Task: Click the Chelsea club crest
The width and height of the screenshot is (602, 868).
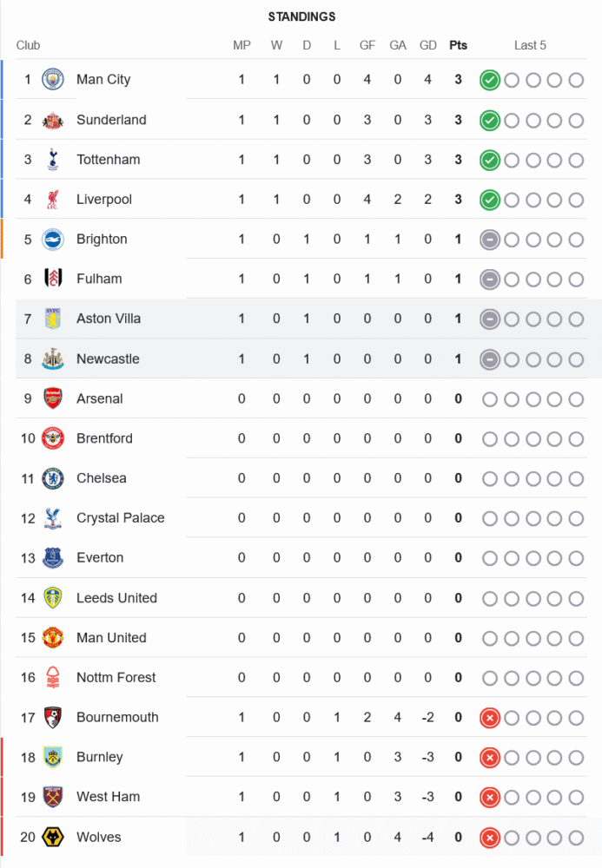Action: (53, 478)
